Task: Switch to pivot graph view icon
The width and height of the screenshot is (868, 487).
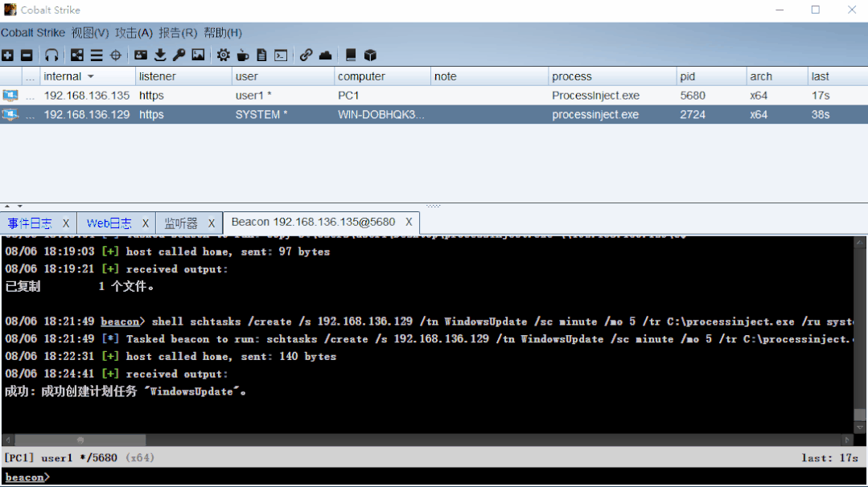Action: (x=77, y=55)
